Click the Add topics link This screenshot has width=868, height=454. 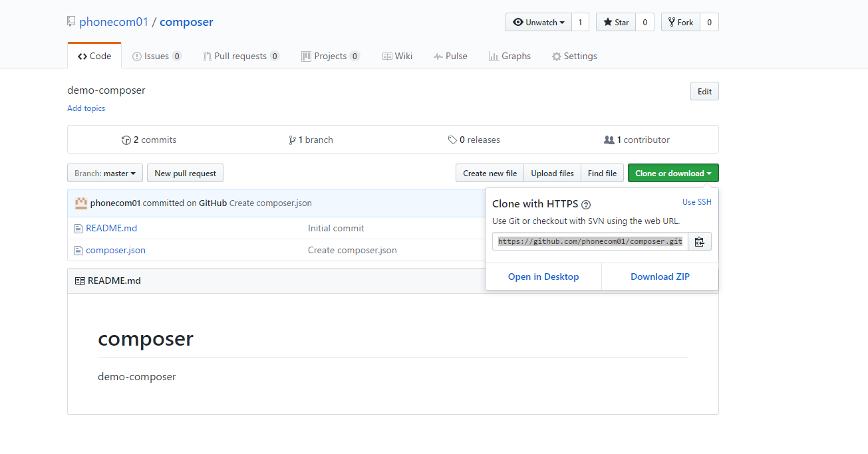tap(86, 108)
